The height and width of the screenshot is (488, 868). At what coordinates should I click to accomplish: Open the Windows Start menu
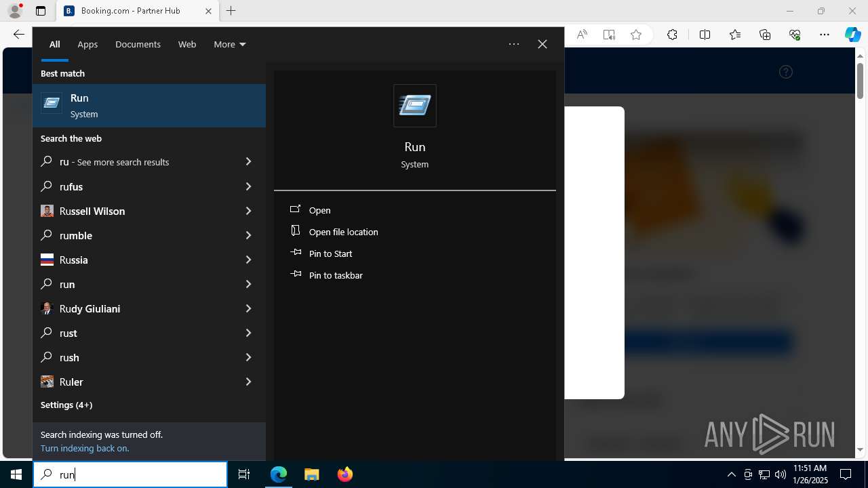point(16,474)
